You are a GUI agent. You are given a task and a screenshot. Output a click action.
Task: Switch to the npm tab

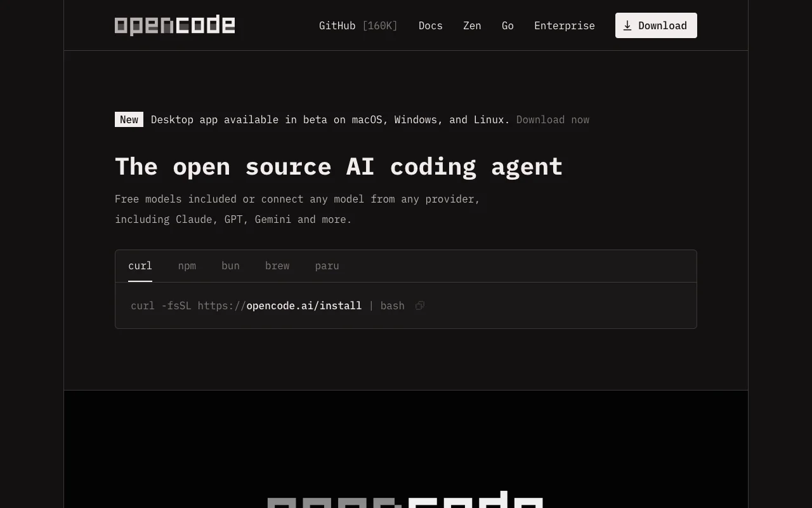187,266
